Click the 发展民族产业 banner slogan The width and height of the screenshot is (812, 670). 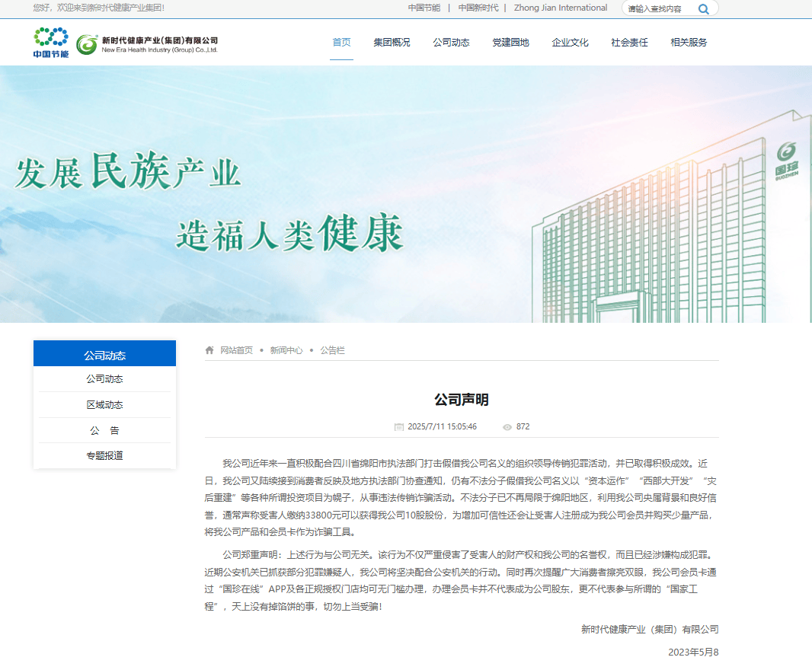127,171
